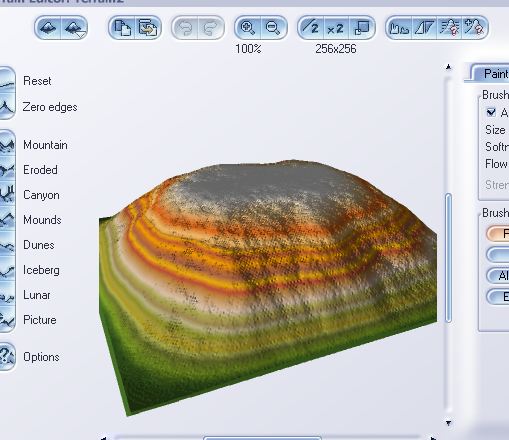The height and width of the screenshot is (440, 509).
Task: Apply Zero edges using its icon
Action: click(7, 107)
